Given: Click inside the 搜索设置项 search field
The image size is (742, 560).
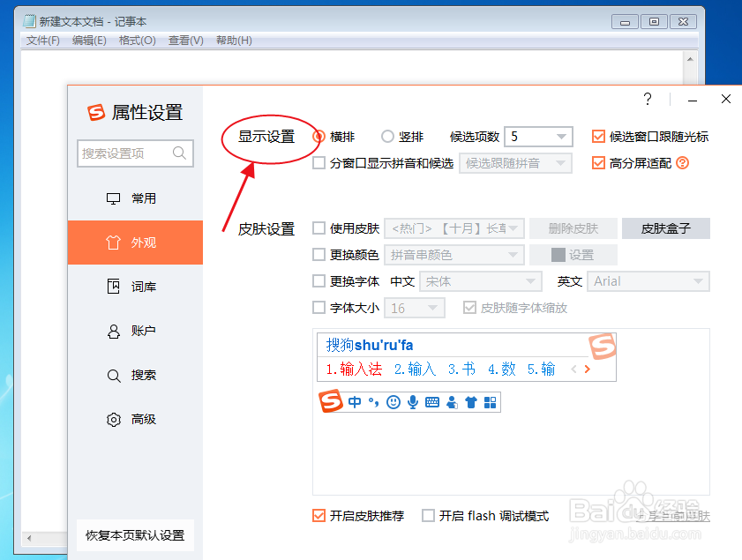Looking at the screenshot, I should pyautogui.click(x=135, y=153).
